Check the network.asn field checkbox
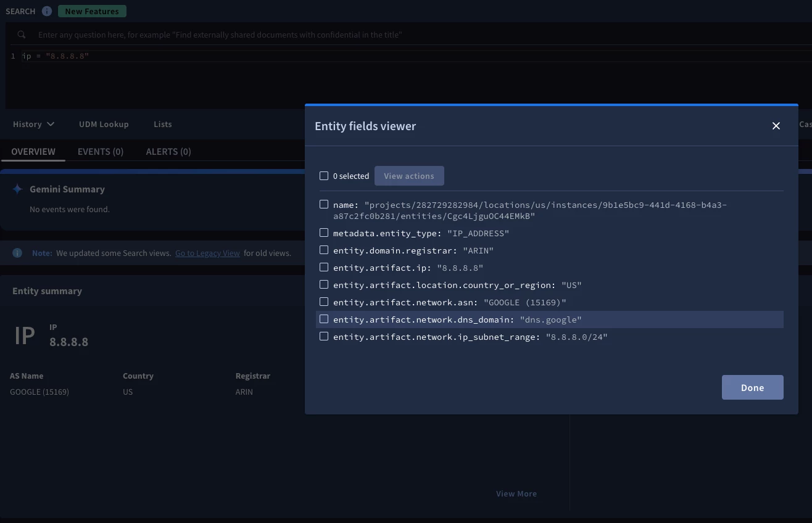 [x=324, y=302]
